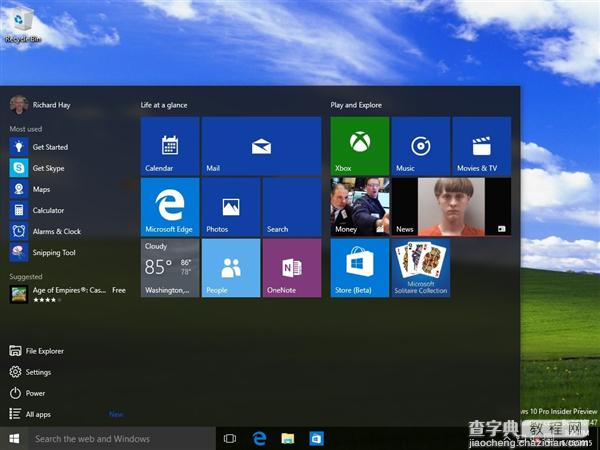Open the Money live tile
Screen dimensions: 600x450
pos(360,207)
